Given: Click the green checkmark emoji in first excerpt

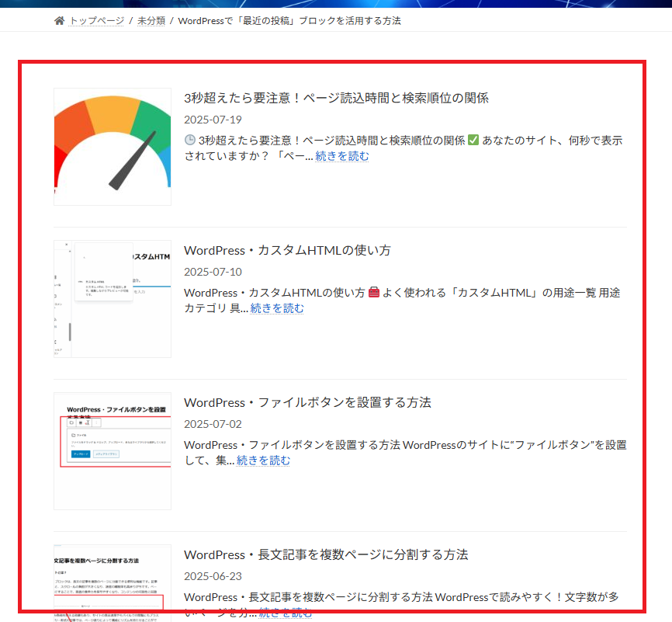Looking at the screenshot, I should coord(473,141).
